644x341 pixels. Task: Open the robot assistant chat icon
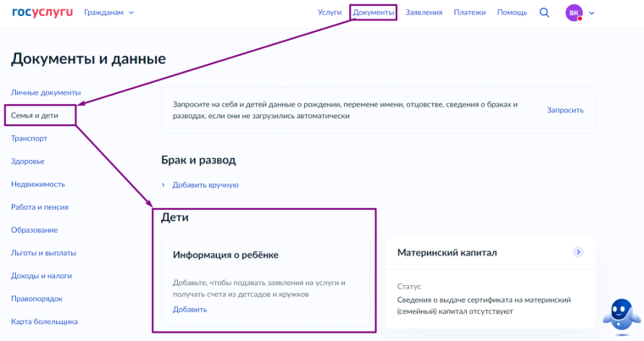click(622, 315)
